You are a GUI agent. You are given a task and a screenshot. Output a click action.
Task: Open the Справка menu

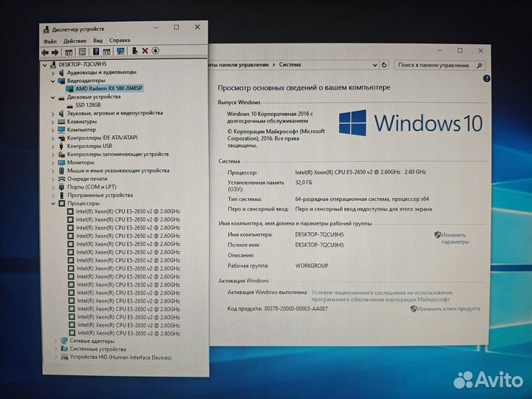120,41
